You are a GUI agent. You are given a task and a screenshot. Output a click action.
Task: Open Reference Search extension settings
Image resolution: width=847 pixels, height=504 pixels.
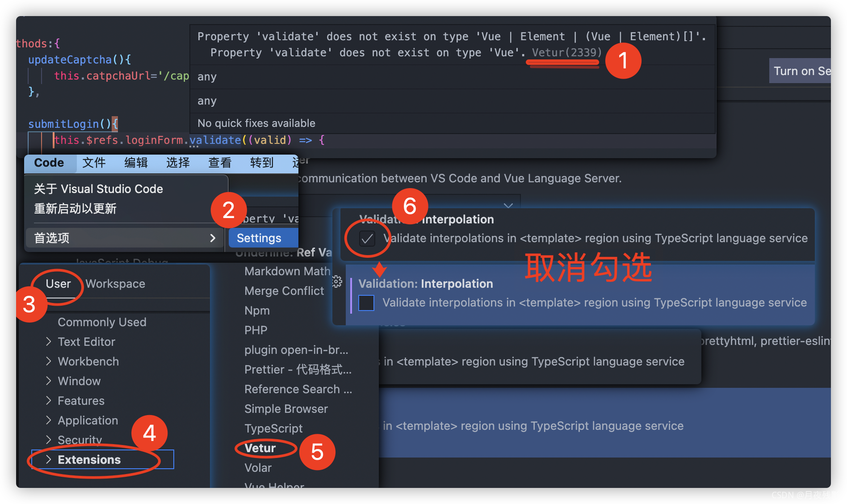298,389
